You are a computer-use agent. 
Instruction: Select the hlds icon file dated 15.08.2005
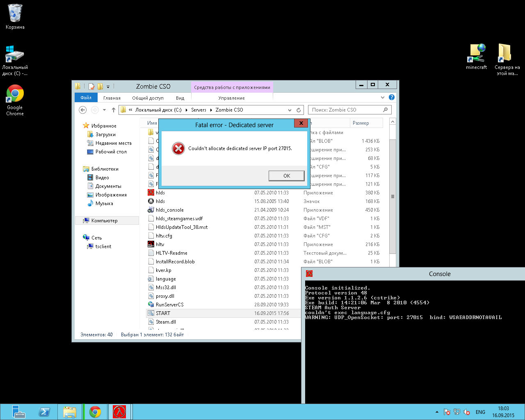tap(264, 201)
